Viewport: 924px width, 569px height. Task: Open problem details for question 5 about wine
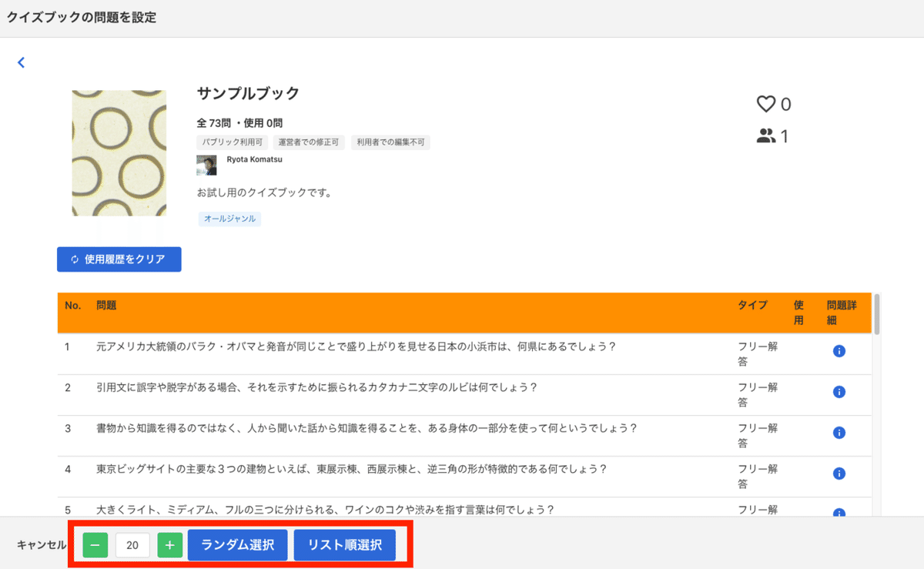pos(839,510)
